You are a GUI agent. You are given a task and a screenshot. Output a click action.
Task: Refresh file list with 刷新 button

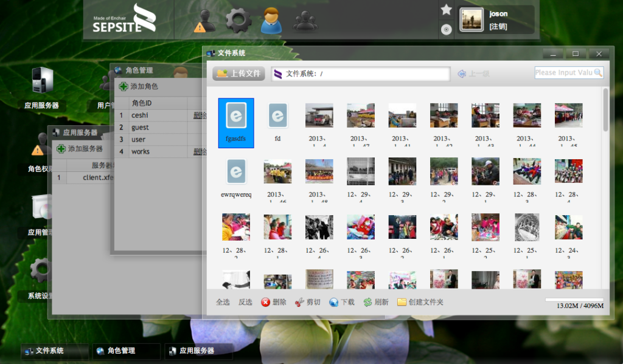(x=376, y=302)
